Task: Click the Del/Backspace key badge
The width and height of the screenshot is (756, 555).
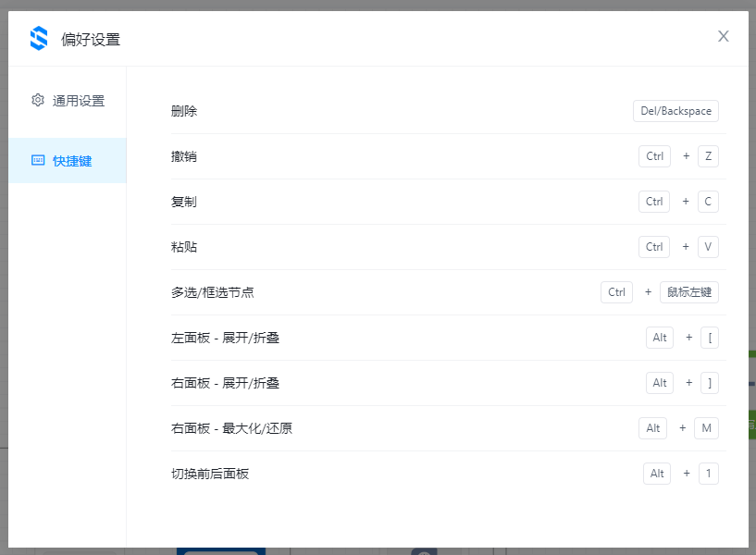Action: click(x=675, y=111)
